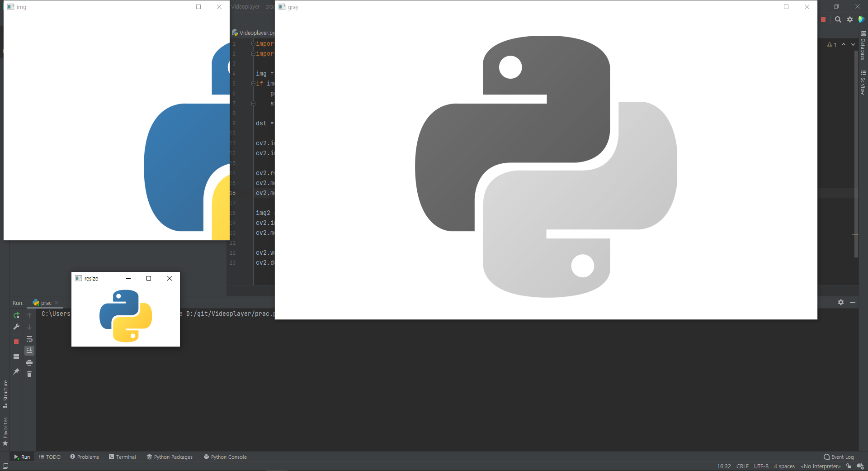Stop the running process in Run panel
This screenshot has width=868, height=471.
tap(16, 342)
